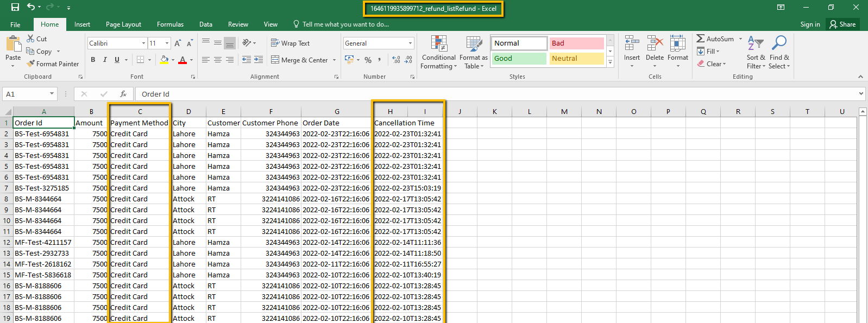This screenshot has height=323, width=868.
Task: Open the General number format dropdown
Action: pos(410,43)
